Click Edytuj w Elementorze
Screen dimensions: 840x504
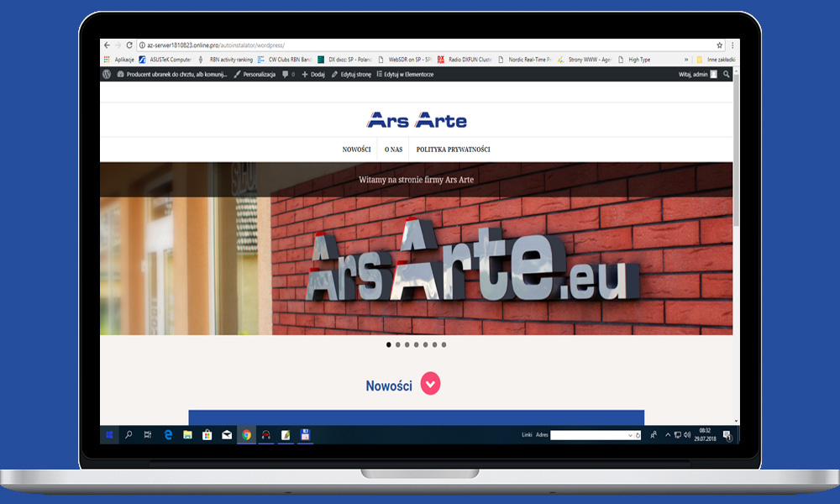(405, 75)
